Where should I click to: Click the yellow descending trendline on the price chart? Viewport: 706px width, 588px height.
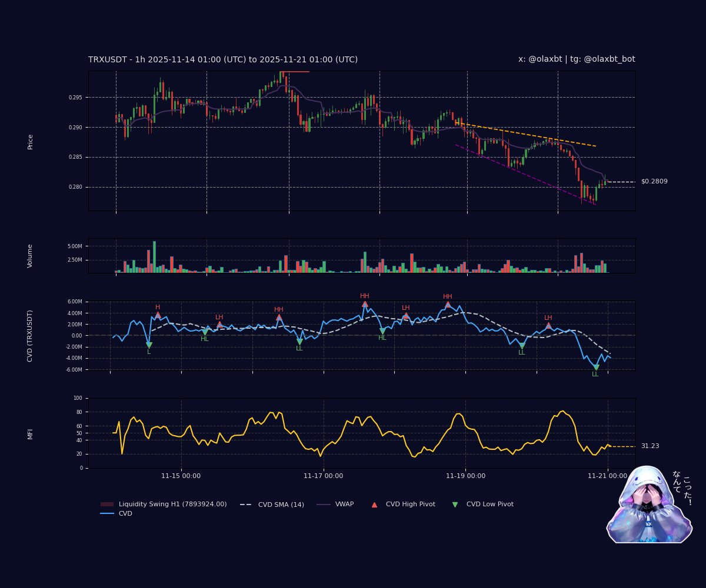coord(529,136)
